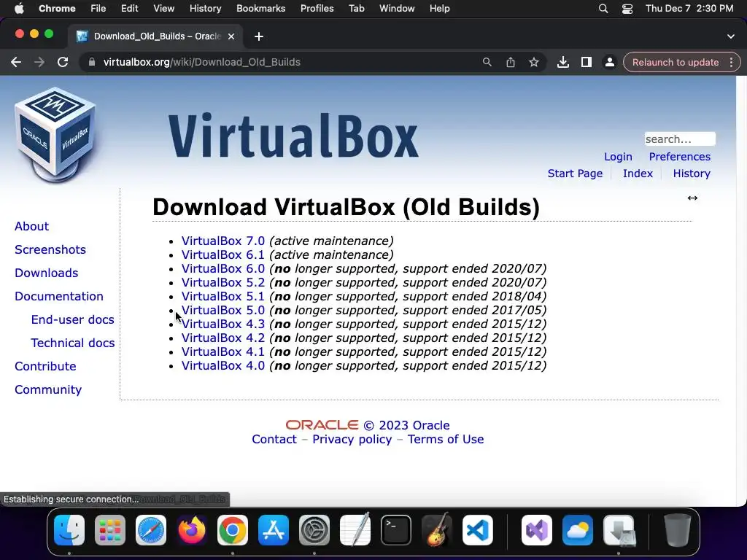Open the Downloads sidebar link

coord(46,273)
